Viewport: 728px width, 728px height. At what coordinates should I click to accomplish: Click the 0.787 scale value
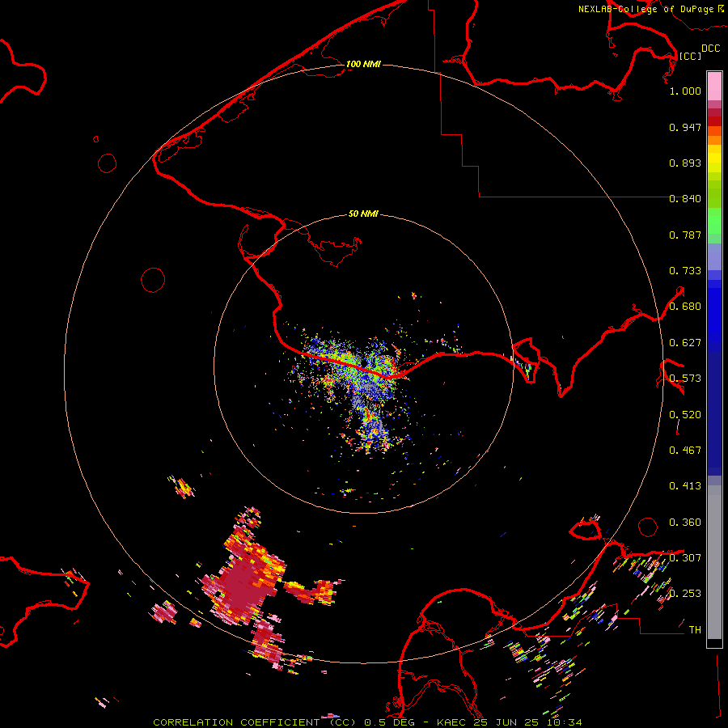click(685, 235)
